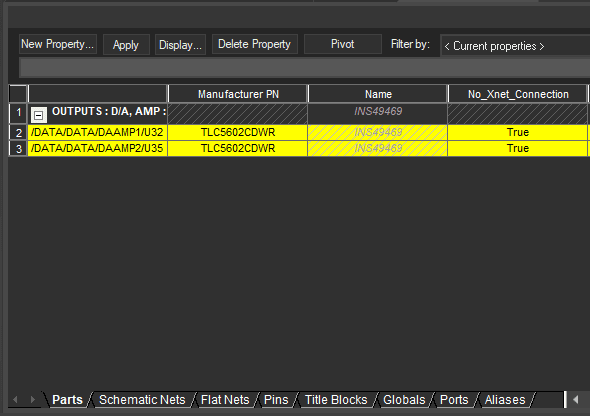Open the Ports tab
The height and width of the screenshot is (416, 590).
click(x=454, y=399)
